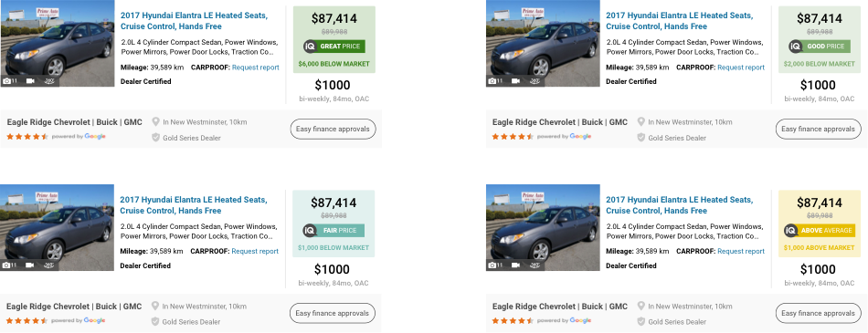Click the IQ badge icon beside Great Price
This screenshot has height=333, width=868.
point(310,47)
